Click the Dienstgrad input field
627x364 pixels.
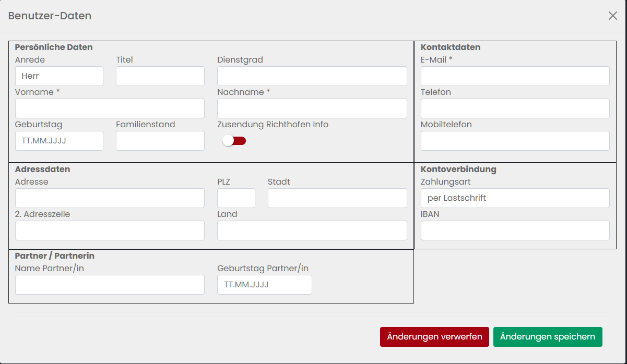312,76
